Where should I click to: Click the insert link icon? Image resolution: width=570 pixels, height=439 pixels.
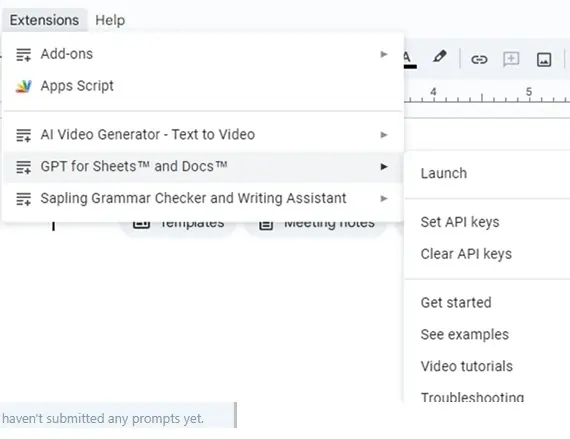pos(479,59)
